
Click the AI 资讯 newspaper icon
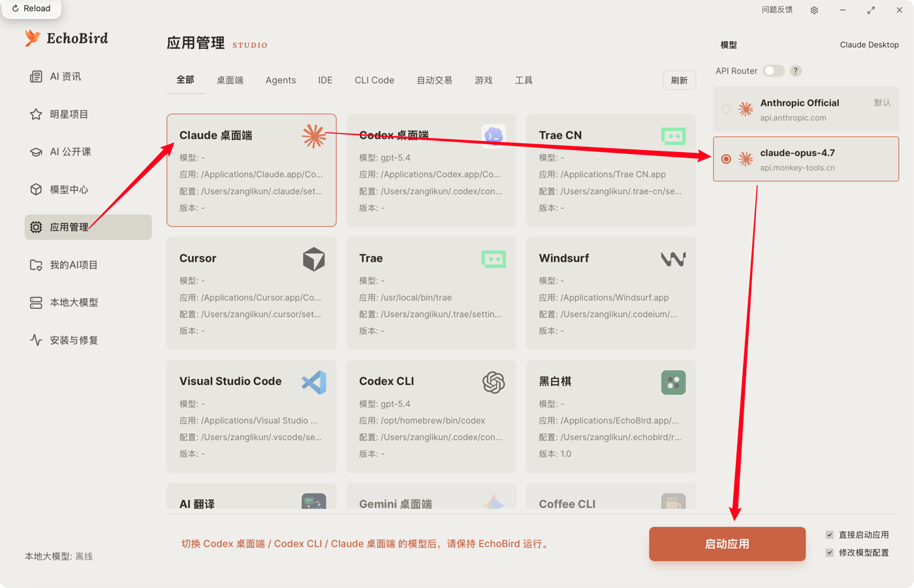pyautogui.click(x=36, y=76)
